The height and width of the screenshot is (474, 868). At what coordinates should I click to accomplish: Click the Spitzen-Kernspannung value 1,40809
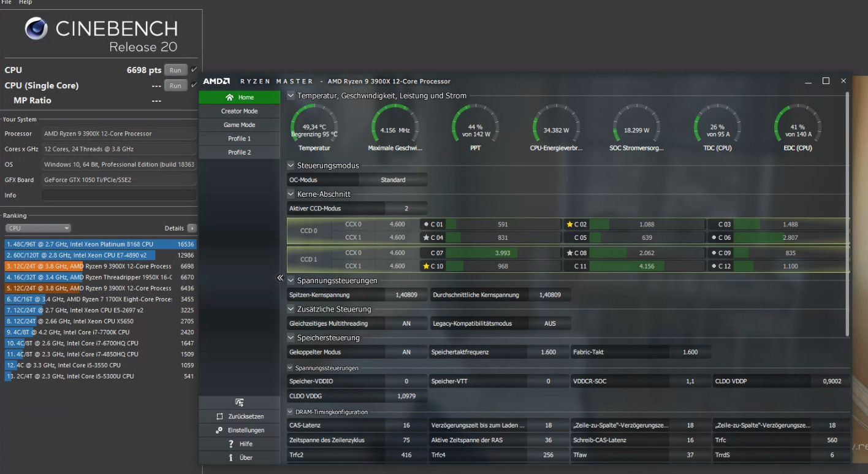tap(406, 295)
